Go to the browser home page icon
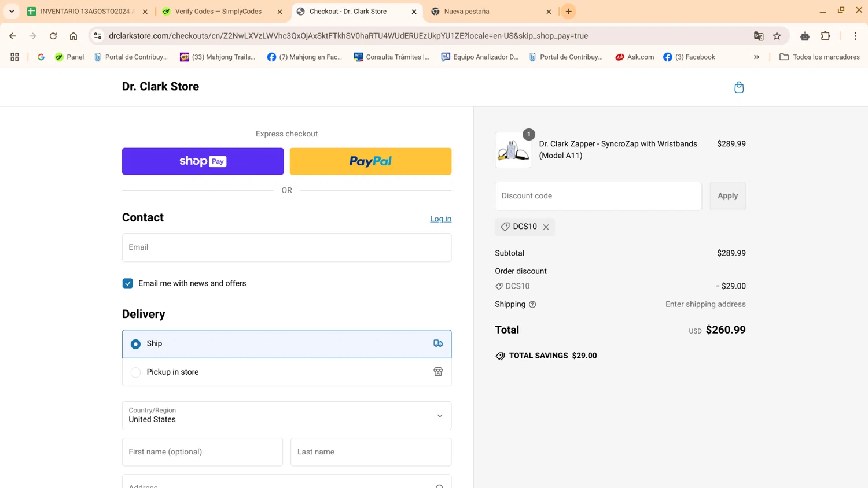This screenshot has height=488, width=868. tap(73, 36)
